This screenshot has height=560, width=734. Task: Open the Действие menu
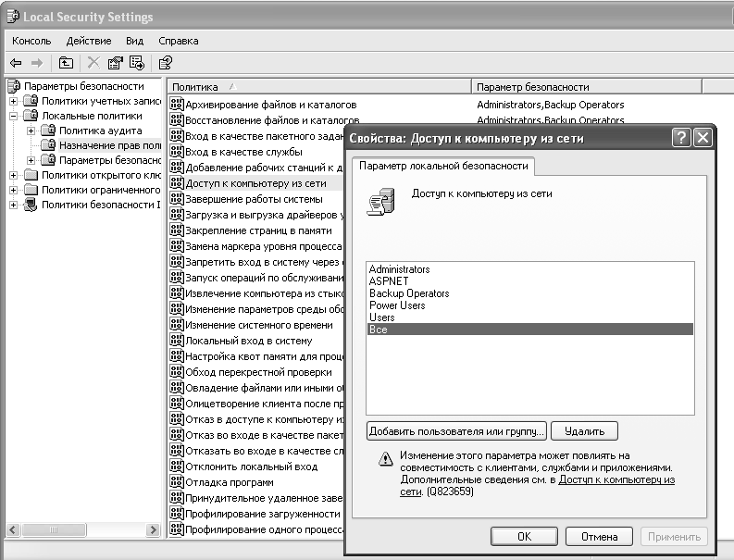click(x=89, y=41)
